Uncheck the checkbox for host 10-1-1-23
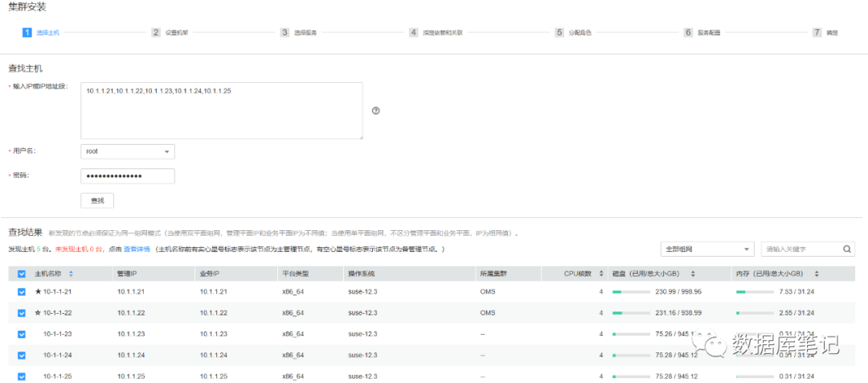 pyautogui.click(x=22, y=333)
